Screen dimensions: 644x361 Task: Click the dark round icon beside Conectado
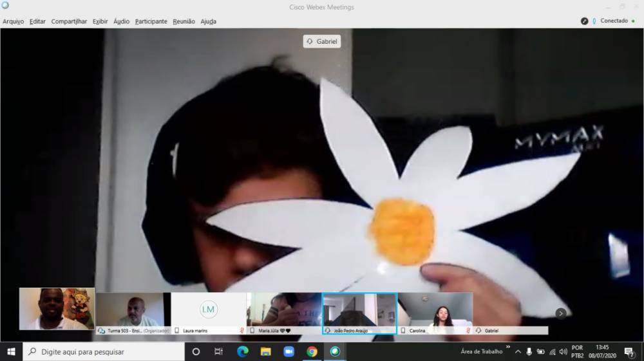tap(585, 21)
